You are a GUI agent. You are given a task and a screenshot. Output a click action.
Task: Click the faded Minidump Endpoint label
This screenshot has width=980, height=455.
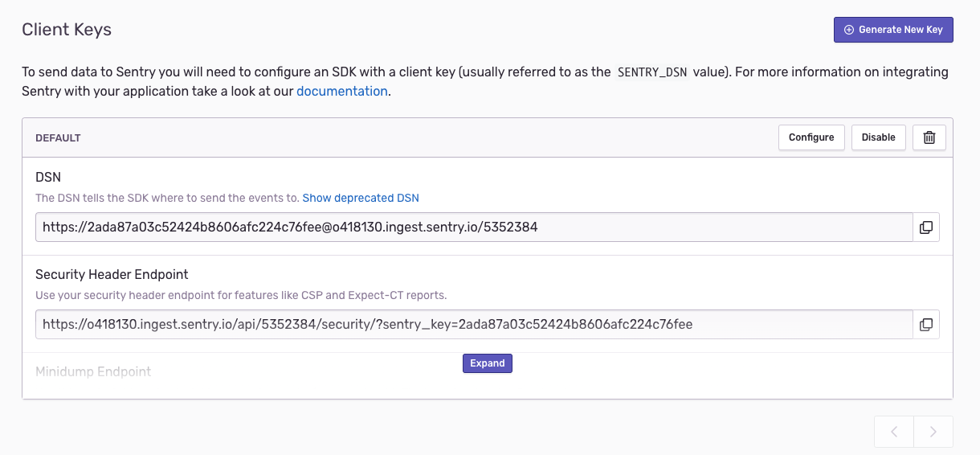point(93,371)
